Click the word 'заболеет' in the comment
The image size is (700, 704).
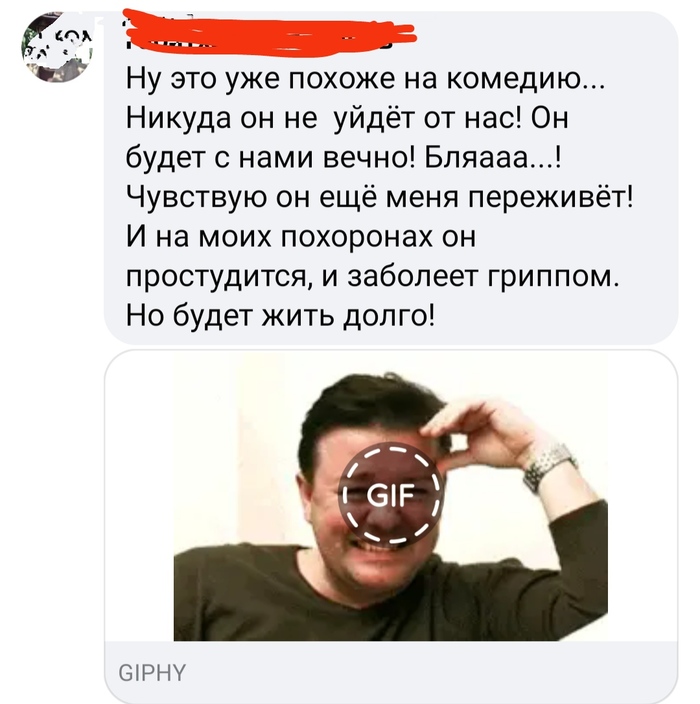(x=412, y=276)
